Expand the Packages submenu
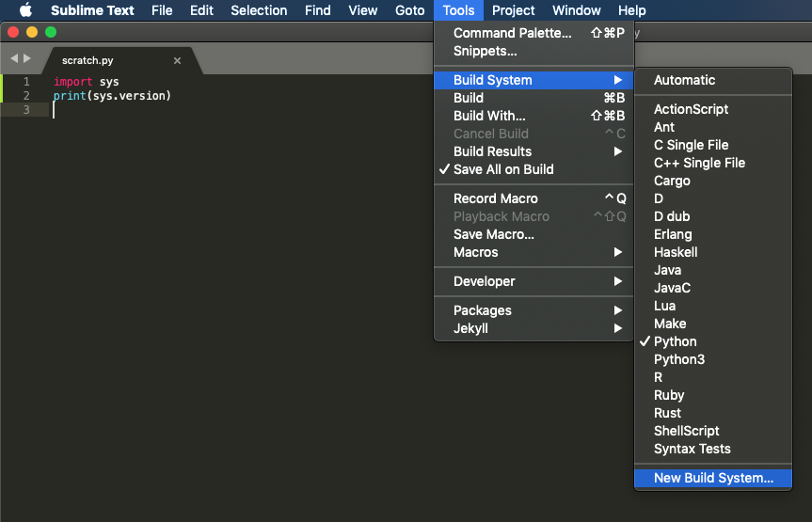This screenshot has height=522, width=812. pos(533,310)
